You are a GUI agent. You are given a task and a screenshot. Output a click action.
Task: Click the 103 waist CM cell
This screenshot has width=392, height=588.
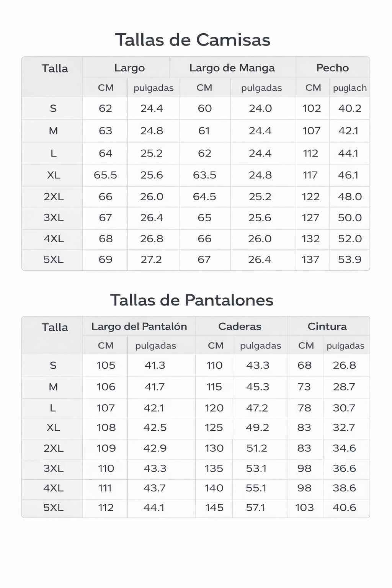(304, 508)
